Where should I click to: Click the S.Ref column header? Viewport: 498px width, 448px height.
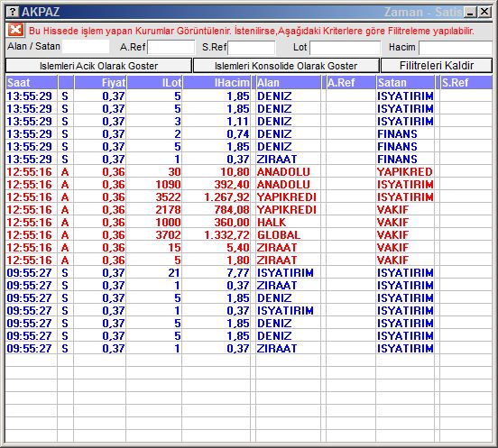click(466, 83)
